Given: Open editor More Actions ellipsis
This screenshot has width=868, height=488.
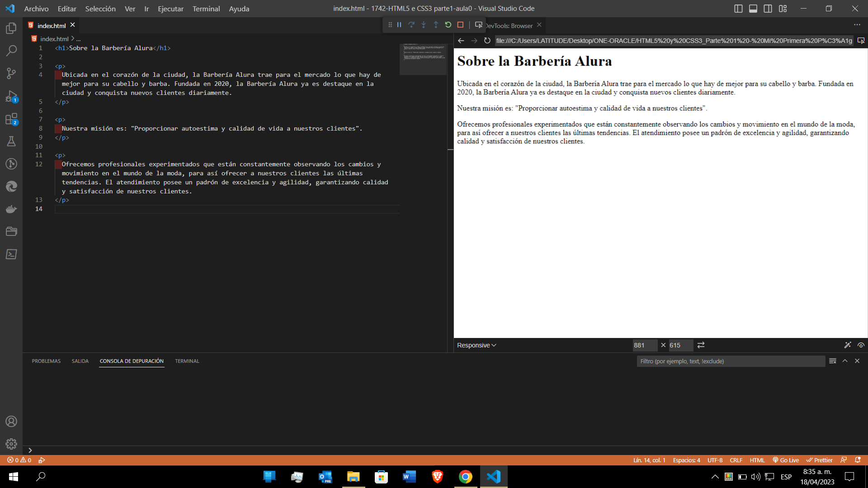Looking at the screenshot, I should click(x=857, y=25).
